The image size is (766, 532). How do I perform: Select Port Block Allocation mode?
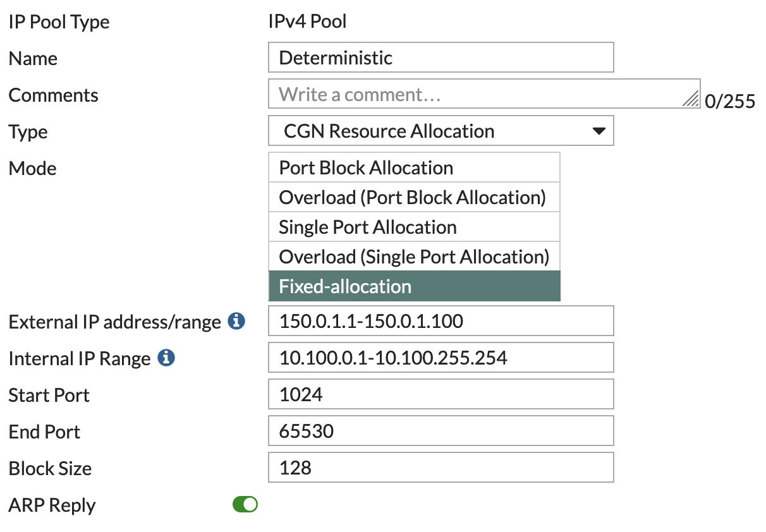[414, 167]
